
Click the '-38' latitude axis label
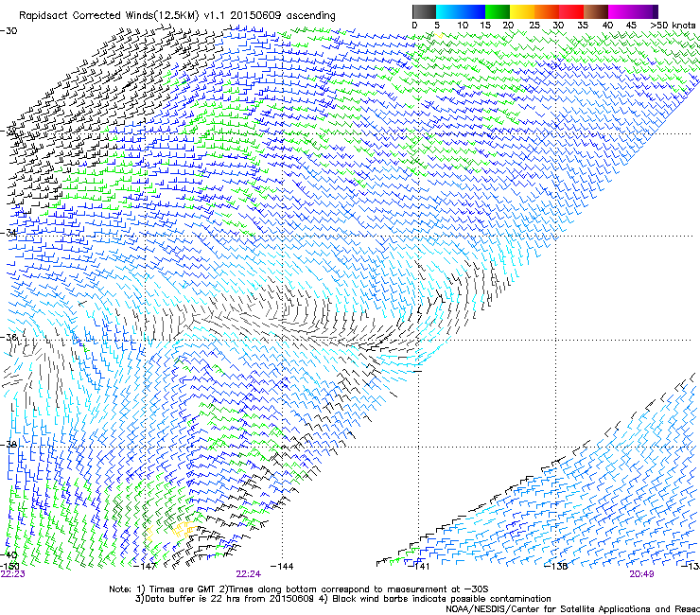click(x=9, y=445)
